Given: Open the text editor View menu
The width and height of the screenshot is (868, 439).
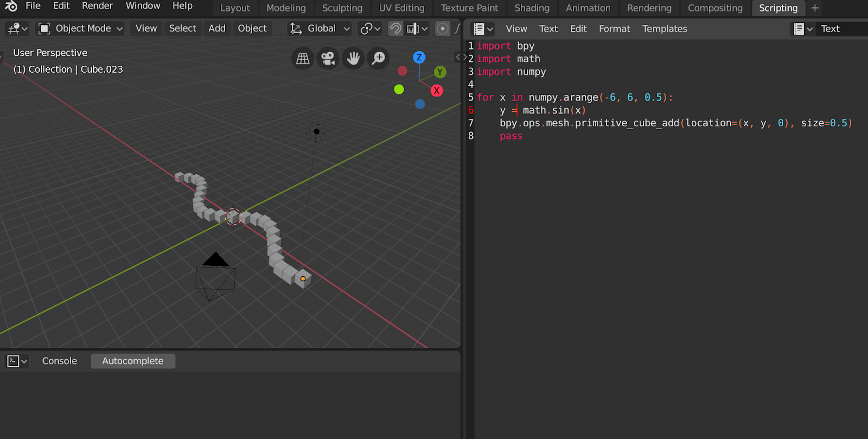Looking at the screenshot, I should (516, 29).
